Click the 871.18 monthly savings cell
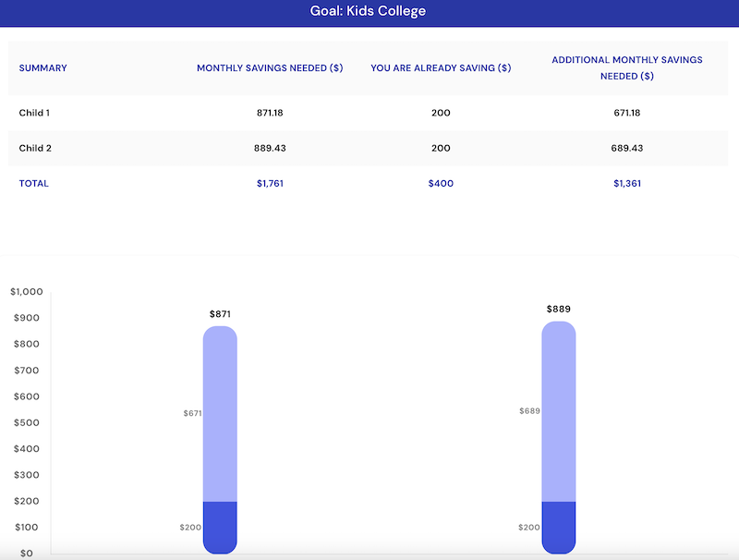The height and width of the screenshot is (560, 739). pyautogui.click(x=270, y=113)
